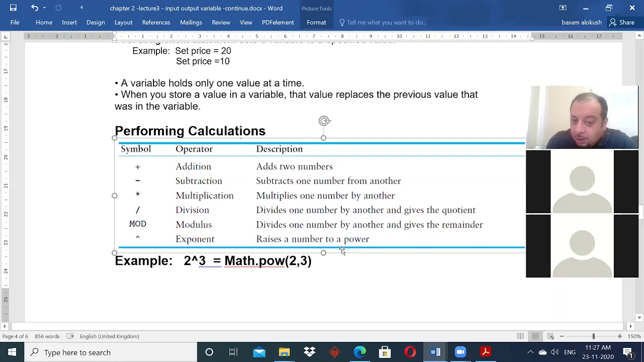Open the 150% zoom level dialog
The image size is (644, 362).
pos(634,336)
